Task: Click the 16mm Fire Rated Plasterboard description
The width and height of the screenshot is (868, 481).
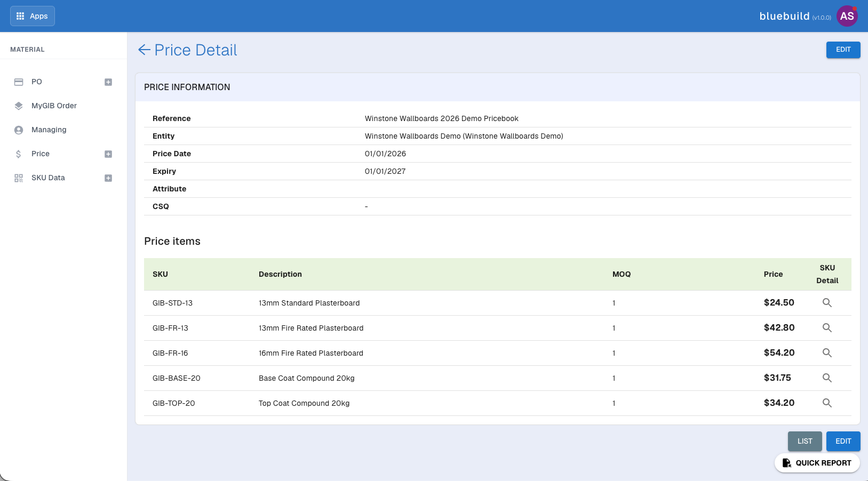Action: tap(311, 353)
